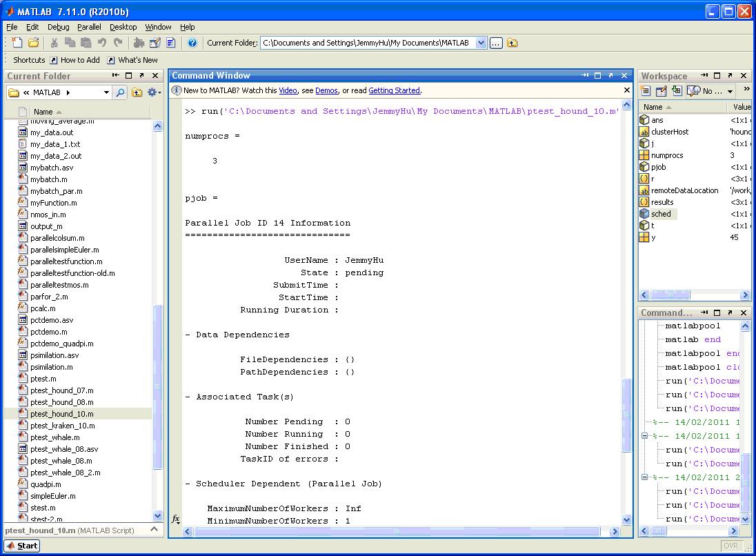Collapse the first 14/02/2011 history group
This screenshot has height=556, width=756.
click(x=645, y=436)
